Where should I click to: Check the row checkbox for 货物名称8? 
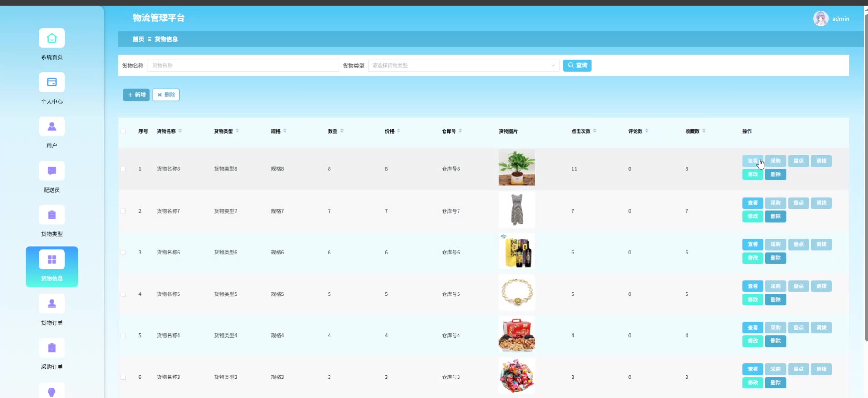click(x=123, y=169)
